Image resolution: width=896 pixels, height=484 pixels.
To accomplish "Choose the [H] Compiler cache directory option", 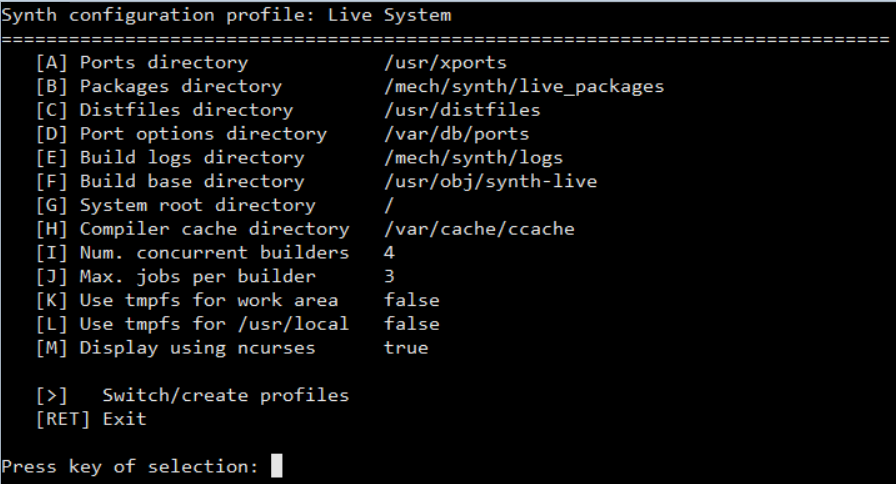I will click(x=191, y=230).
